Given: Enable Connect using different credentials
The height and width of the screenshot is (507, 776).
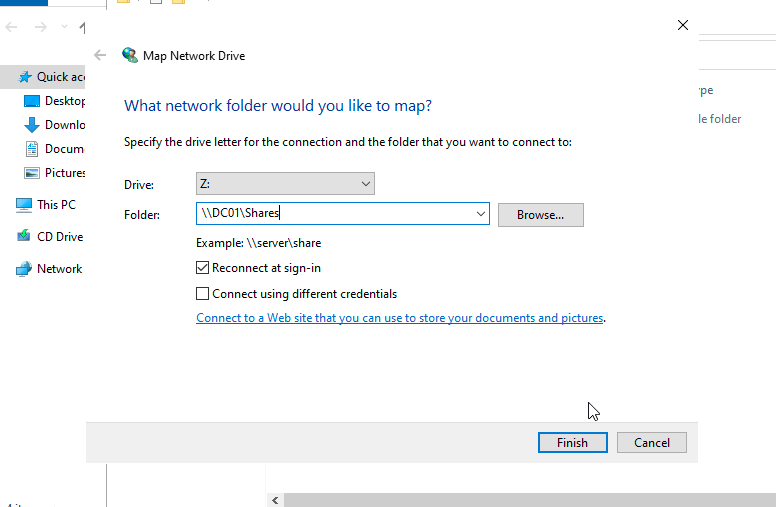Looking at the screenshot, I should pyautogui.click(x=204, y=294).
